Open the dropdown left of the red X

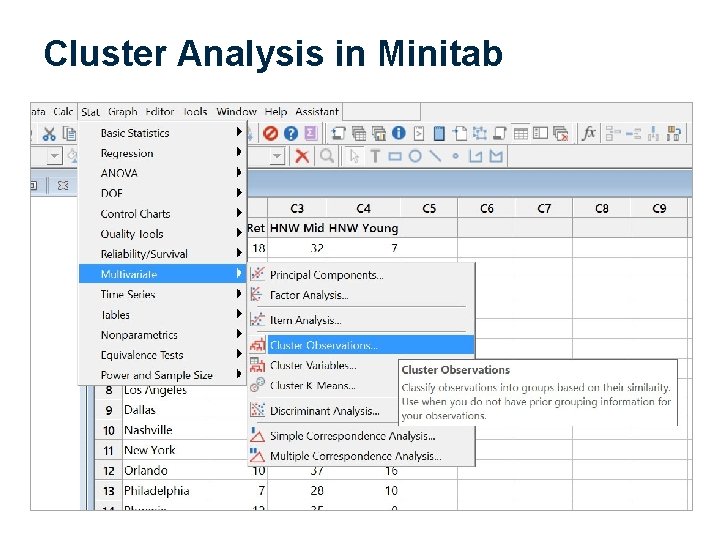pyautogui.click(x=277, y=156)
